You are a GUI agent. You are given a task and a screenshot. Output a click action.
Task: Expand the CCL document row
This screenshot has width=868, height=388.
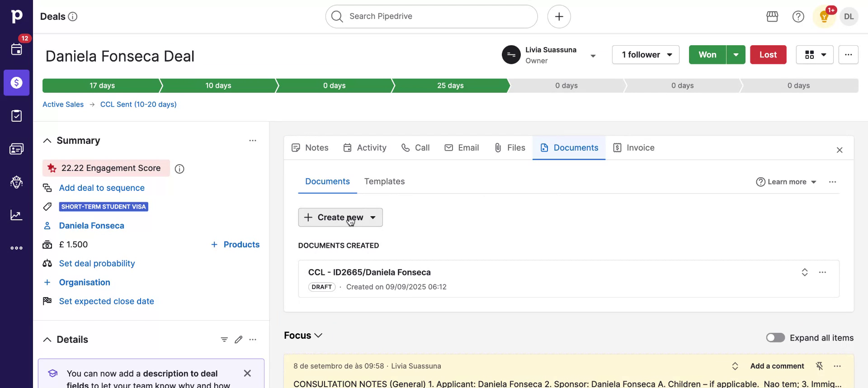click(x=804, y=272)
